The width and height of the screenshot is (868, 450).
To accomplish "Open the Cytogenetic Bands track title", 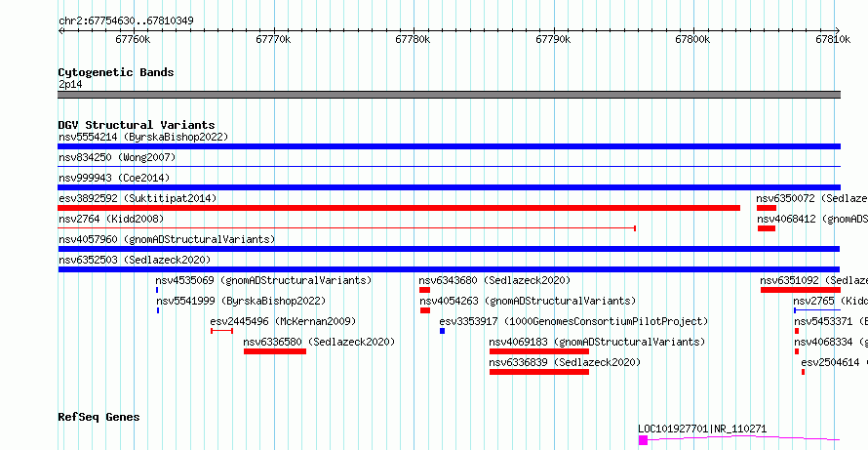I will pos(116,72).
